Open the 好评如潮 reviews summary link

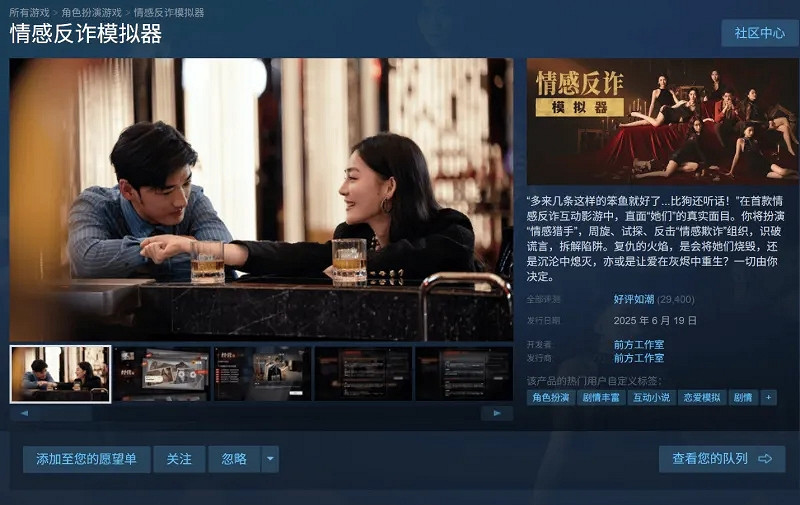(x=633, y=299)
